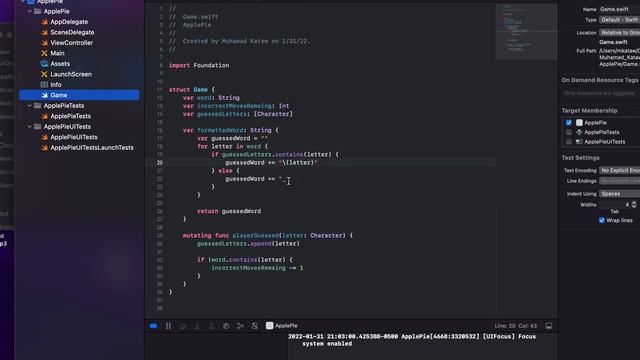Click the Step Into debug icon
Viewport: 640px width, 360px height.
click(197, 326)
